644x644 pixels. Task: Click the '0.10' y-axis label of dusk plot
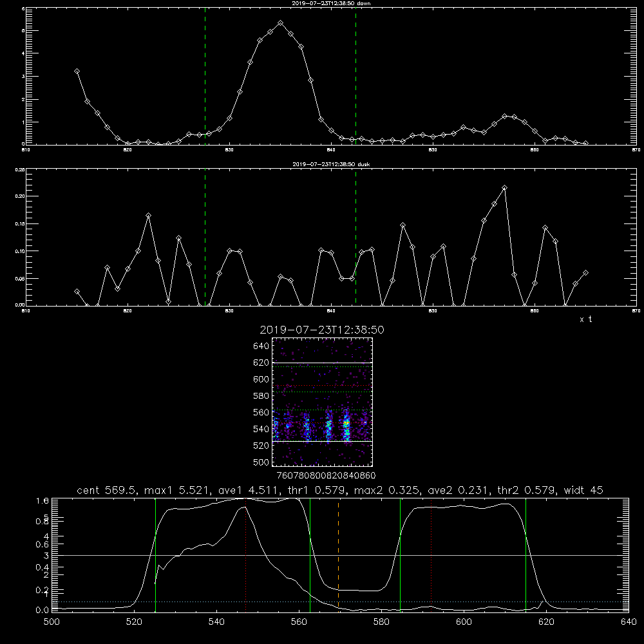[20, 251]
